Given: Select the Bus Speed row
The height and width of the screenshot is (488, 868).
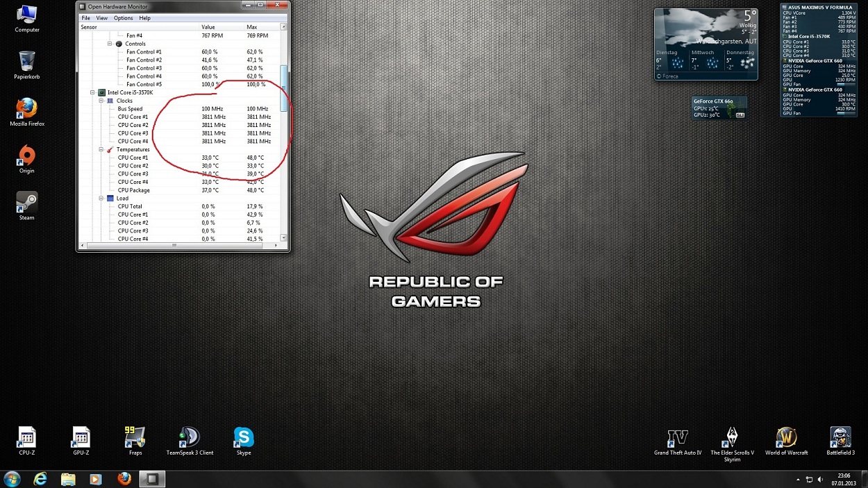Looking at the screenshot, I should (179, 109).
